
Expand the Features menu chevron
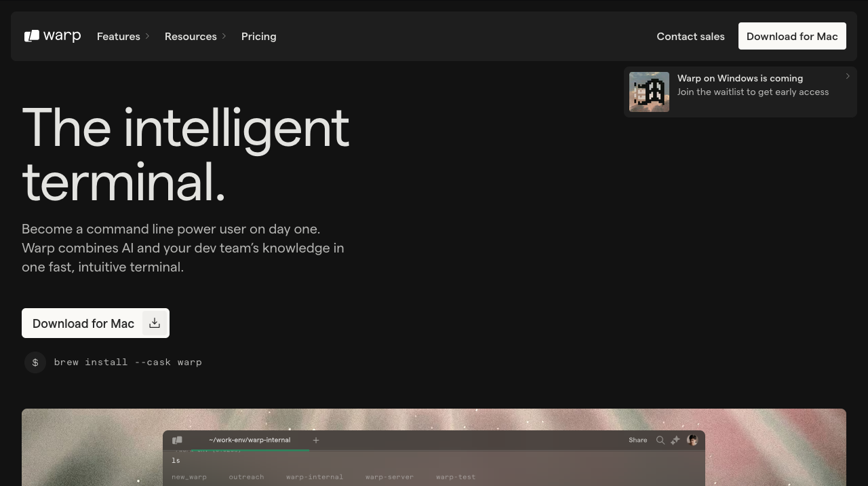[x=147, y=36]
